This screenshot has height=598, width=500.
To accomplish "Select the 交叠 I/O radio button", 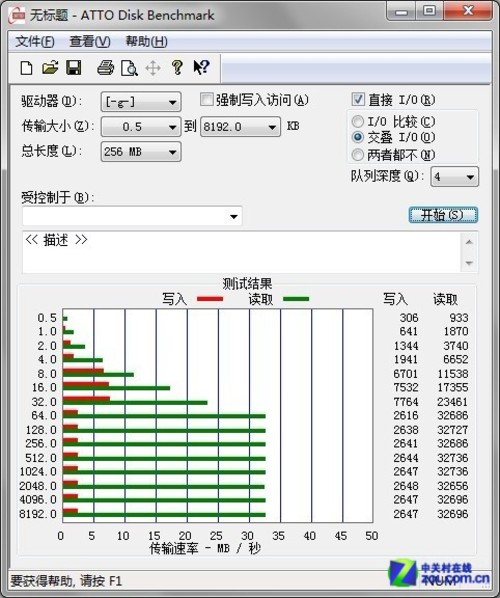I will (357, 137).
